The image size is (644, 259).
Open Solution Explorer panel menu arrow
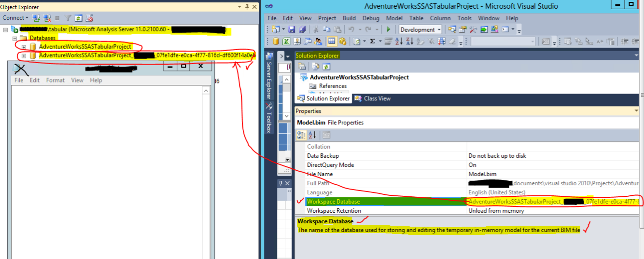click(x=637, y=55)
